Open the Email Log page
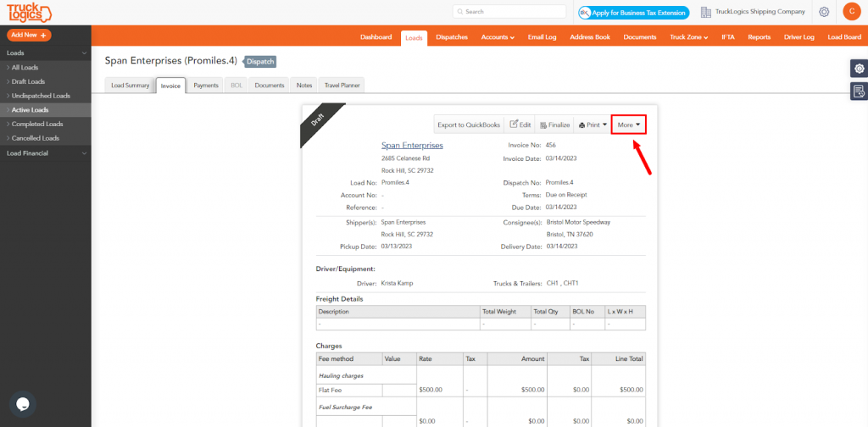Viewport: 868px width, 427px height. 542,37
